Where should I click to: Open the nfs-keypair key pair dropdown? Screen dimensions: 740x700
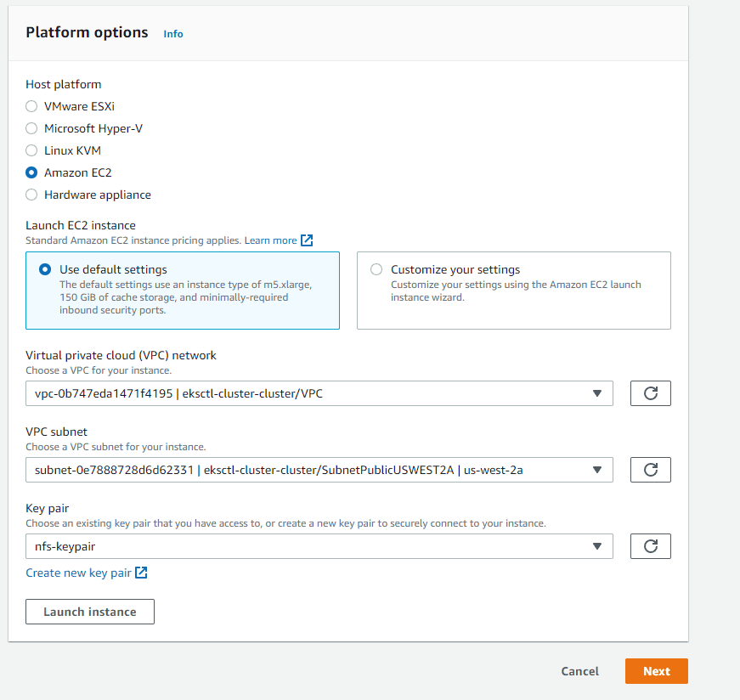click(319, 546)
